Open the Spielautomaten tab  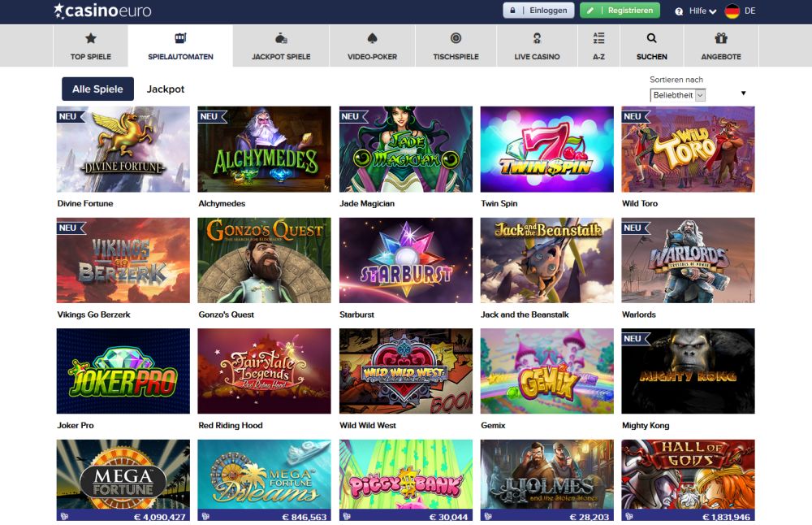[x=180, y=46]
